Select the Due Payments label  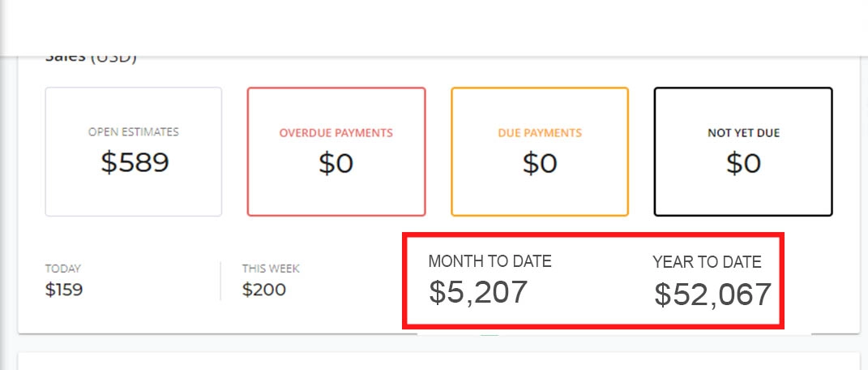(540, 133)
